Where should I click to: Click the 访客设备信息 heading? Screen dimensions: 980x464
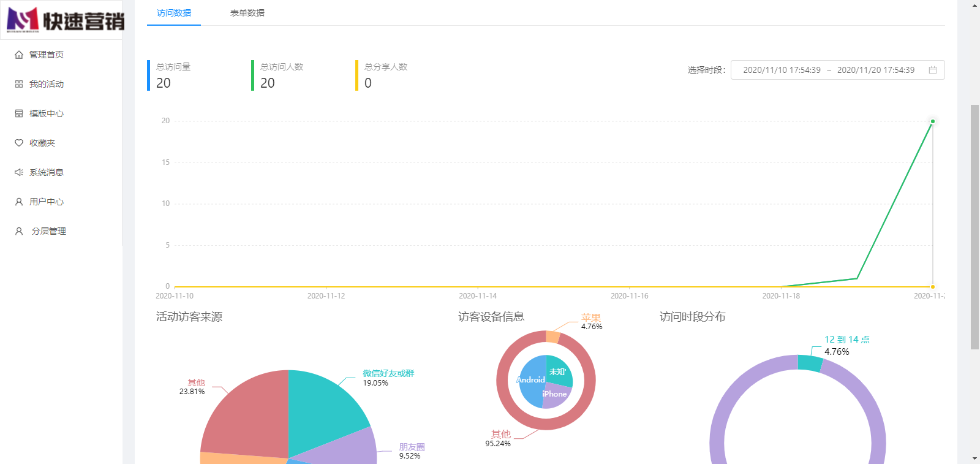[491, 317]
